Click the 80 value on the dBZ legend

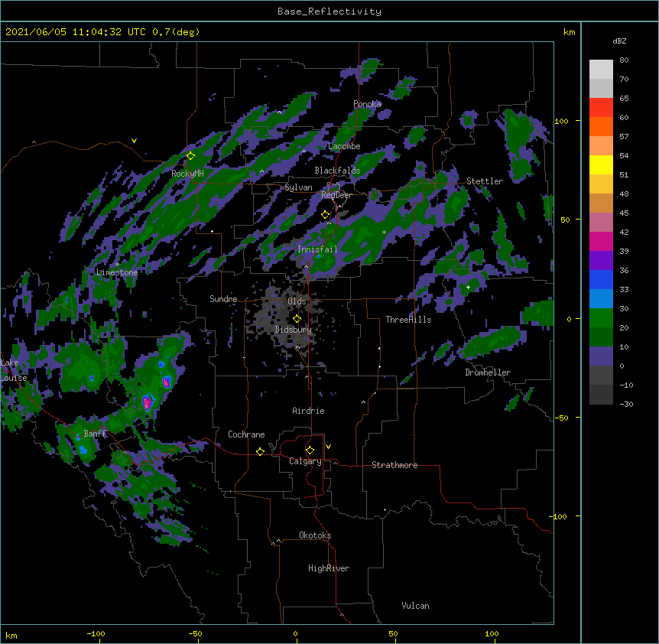pyautogui.click(x=624, y=60)
